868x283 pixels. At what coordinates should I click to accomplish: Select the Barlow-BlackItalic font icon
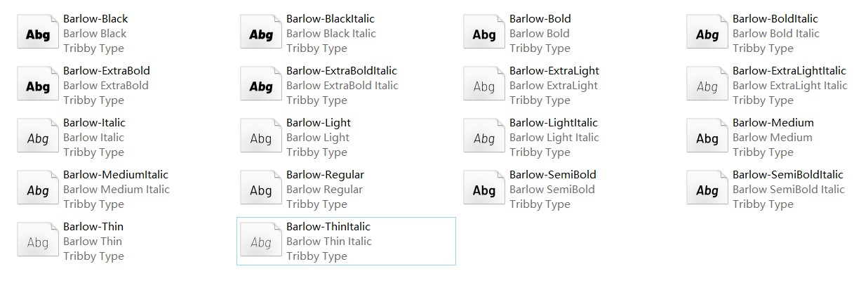pyautogui.click(x=261, y=34)
